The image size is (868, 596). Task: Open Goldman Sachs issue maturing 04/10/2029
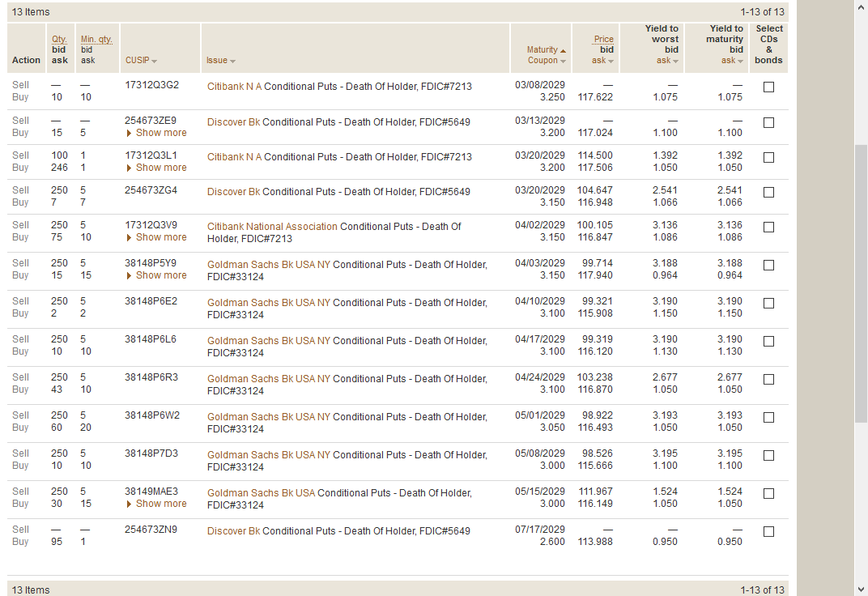[269, 303]
